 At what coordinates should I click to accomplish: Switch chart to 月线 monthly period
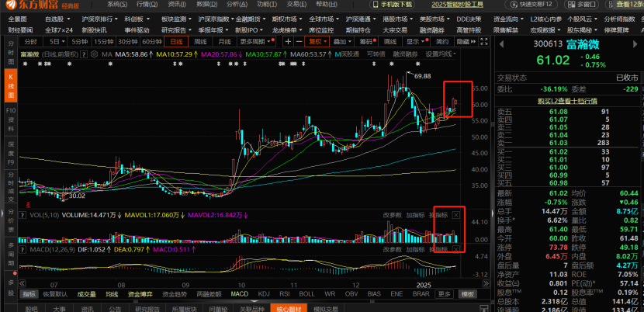click(224, 41)
